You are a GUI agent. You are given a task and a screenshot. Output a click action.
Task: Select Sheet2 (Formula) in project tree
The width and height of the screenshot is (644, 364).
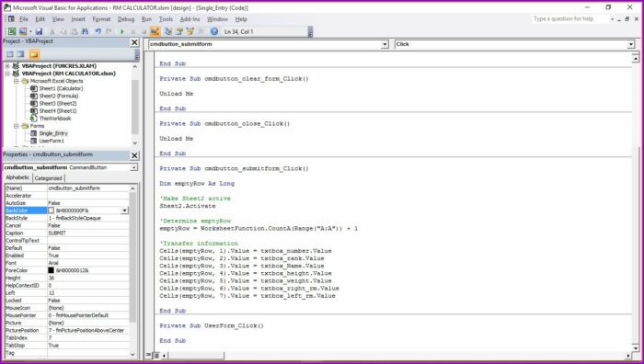[59, 96]
